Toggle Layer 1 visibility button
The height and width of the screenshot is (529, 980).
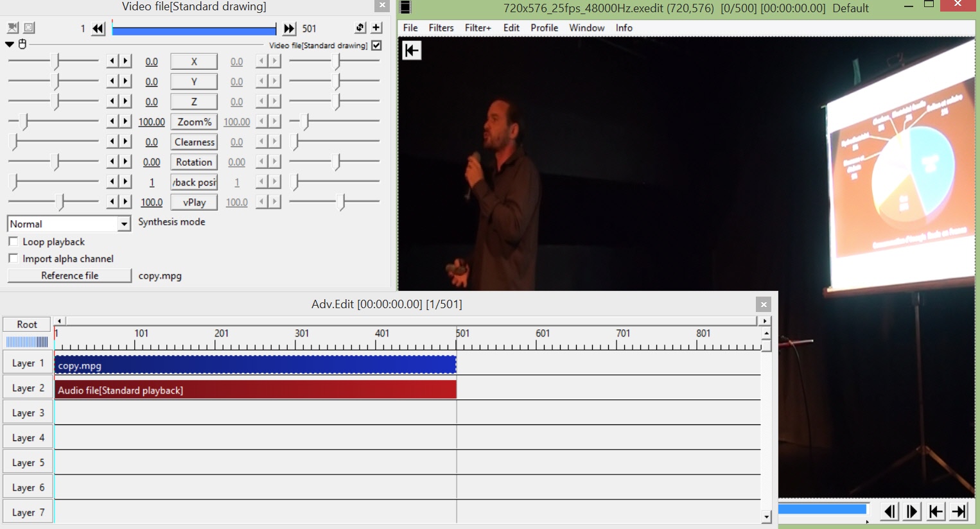pyautogui.click(x=28, y=363)
